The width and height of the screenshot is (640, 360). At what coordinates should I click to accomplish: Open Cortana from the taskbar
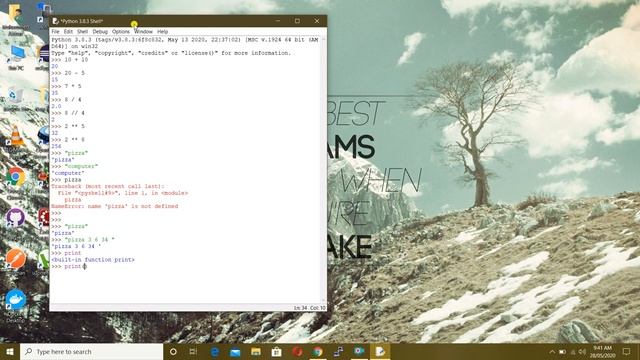point(173,351)
